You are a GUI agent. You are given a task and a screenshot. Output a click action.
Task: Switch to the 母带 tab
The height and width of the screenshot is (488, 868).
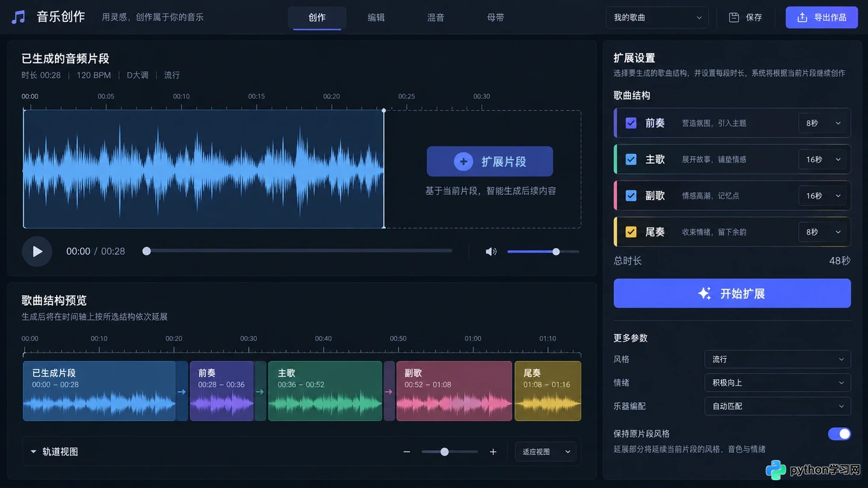click(x=495, y=17)
